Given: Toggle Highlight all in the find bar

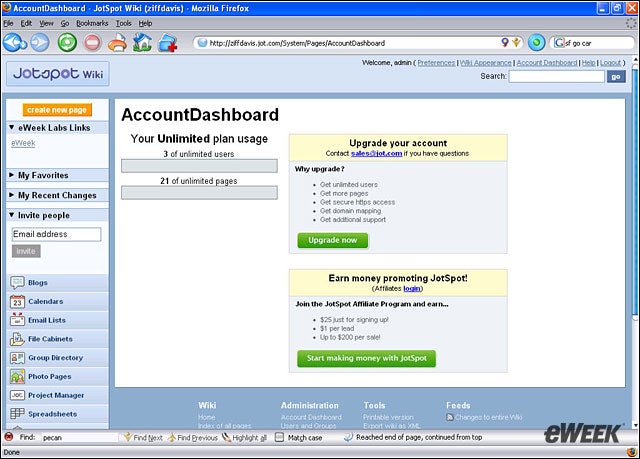Looking at the screenshot, I should [244, 437].
